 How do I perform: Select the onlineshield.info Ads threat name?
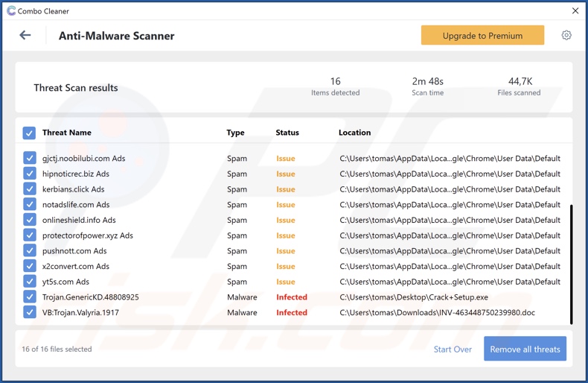coord(79,220)
